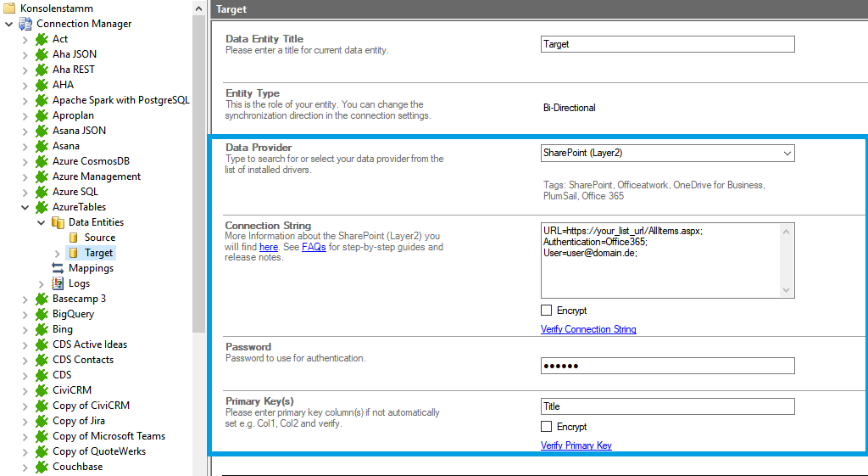Select the Source data entity icon
Screen dimensions: 868x476
74,238
